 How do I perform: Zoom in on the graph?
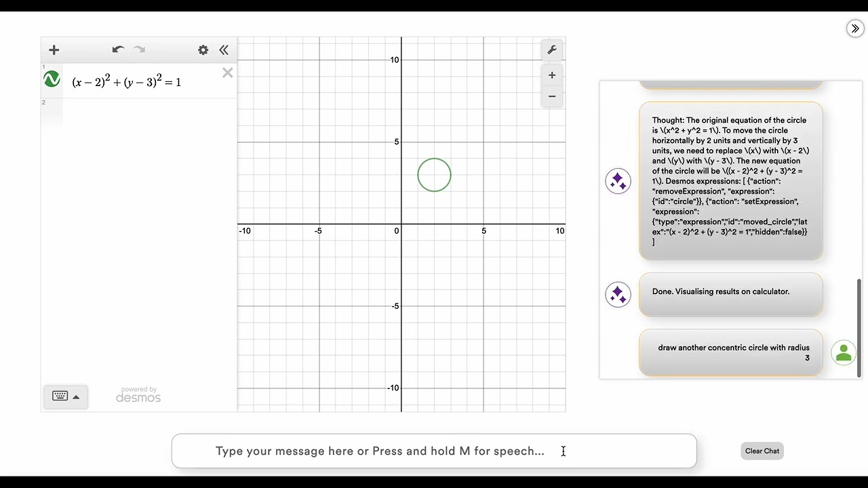(552, 75)
